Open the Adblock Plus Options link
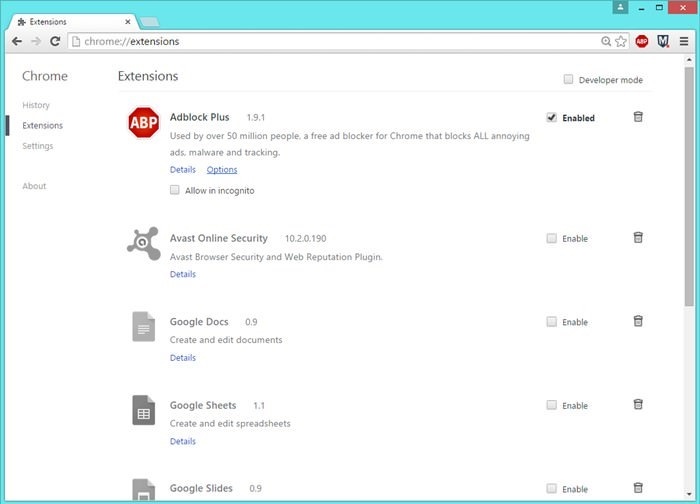Image resolution: width=700 pixels, height=504 pixels. point(221,170)
